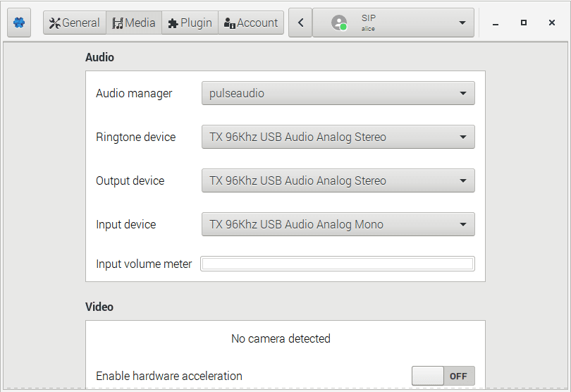Viewport: 571px width, 392px height.
Task: Open the Ringtone device dropdown
Action: (x=338, y=137)
